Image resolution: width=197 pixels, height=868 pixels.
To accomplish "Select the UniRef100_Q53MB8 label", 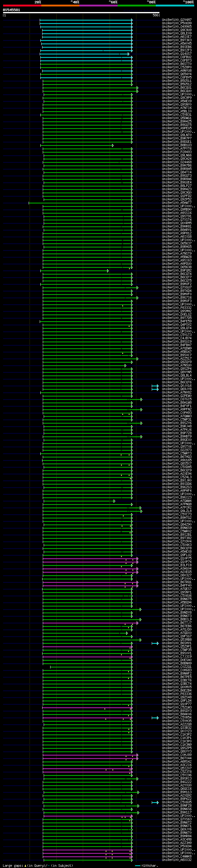I will pyautogui.click(x=177, y=640).
